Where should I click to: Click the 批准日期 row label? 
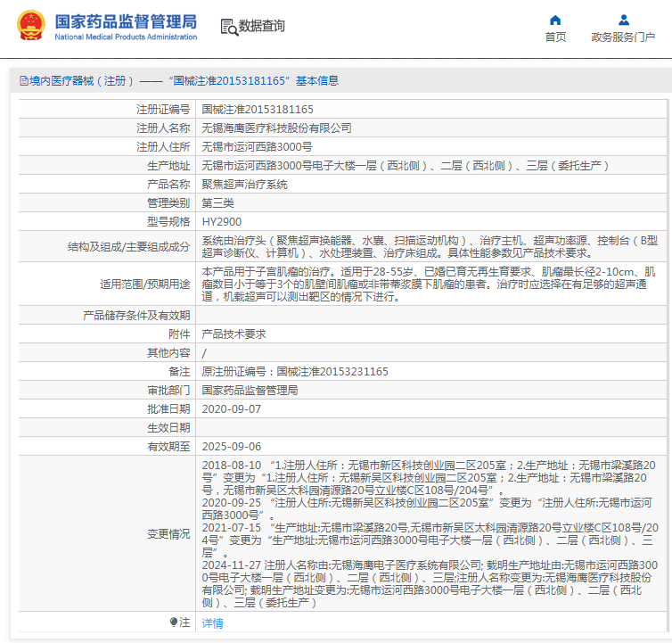point(168,409)
